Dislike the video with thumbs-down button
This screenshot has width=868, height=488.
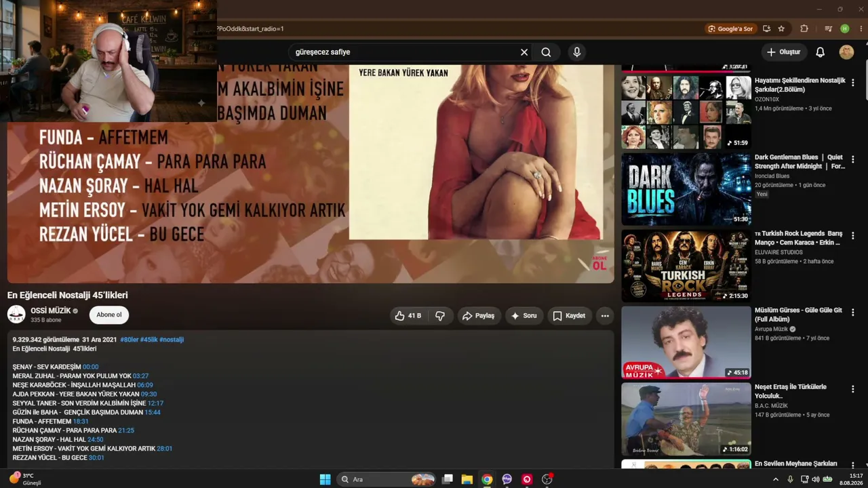coord(440,316)
